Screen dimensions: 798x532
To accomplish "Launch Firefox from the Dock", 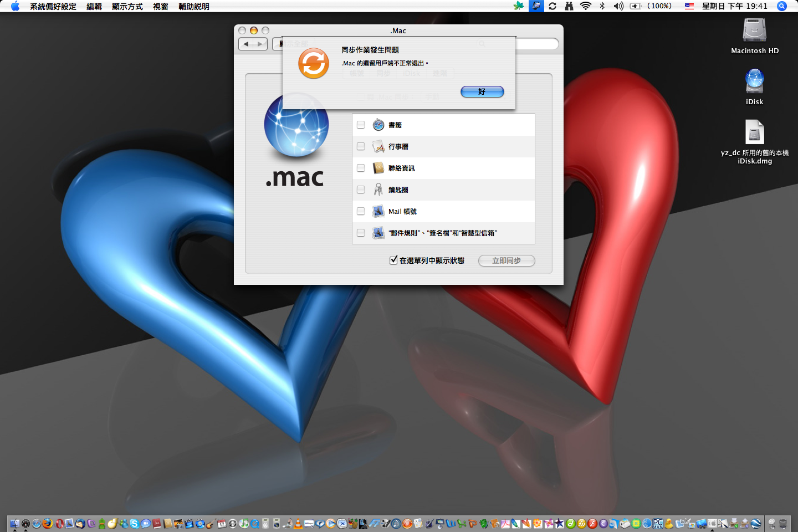I will [x=48, y=523].
